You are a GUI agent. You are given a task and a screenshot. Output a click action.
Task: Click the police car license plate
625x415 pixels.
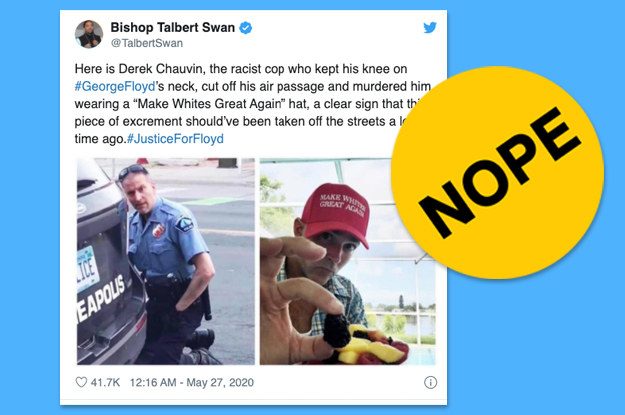[87, 269]
